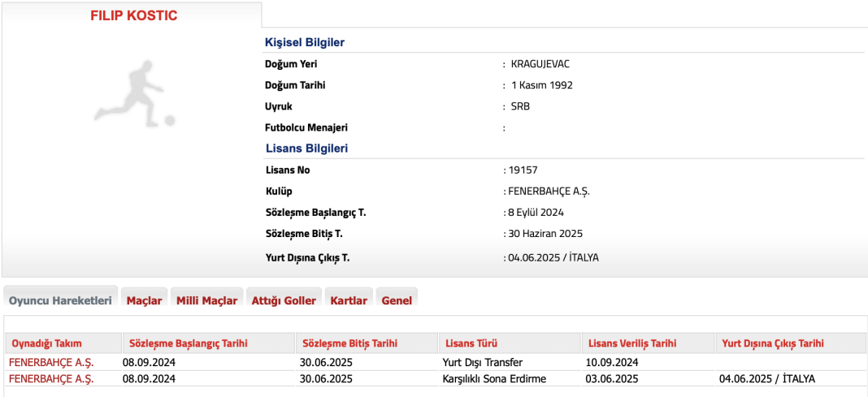Click table cell 04.06.2025 / İTALYA in last row
This screenshot has width=868, height=397.
tap(767, 379)
